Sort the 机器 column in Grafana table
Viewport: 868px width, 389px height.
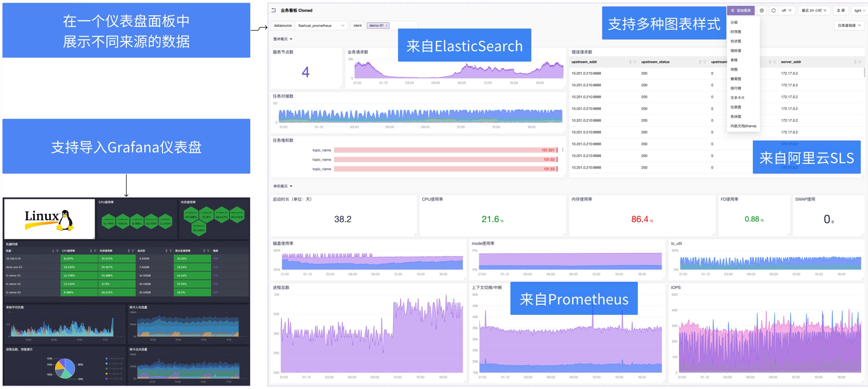[53, 251]
